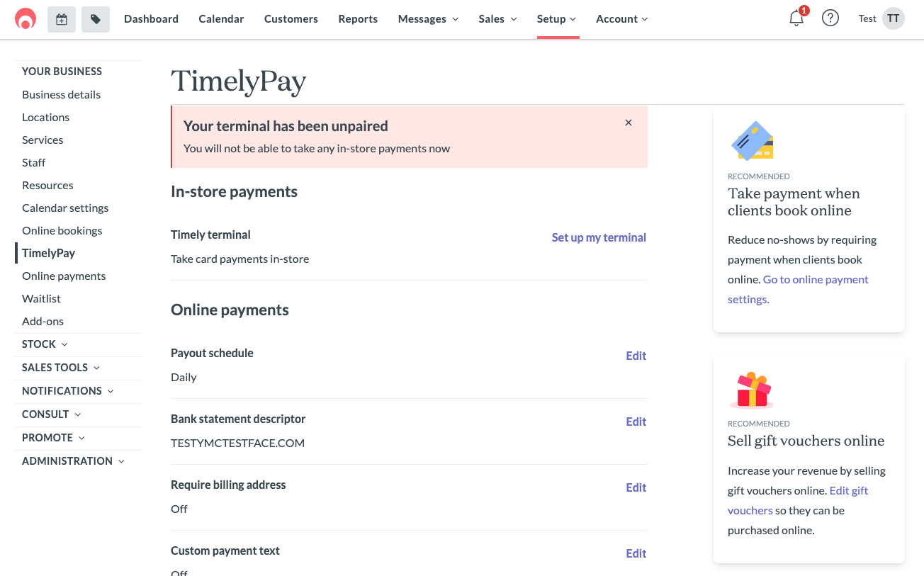Dismiss the terminal unpaired alert
The width and height of the screenshot is (924, 576).
point(629,123)
